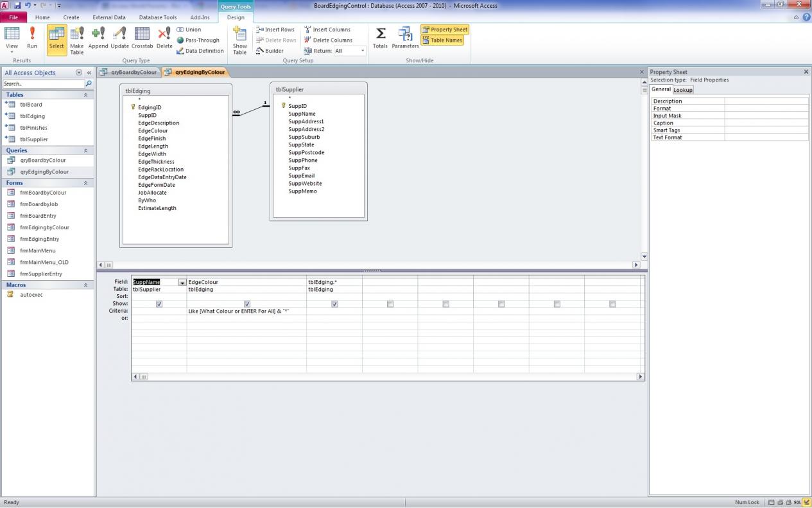This screenshot has height=508, width=812.
Task: Check the Show box in seventh grid column
Action: click(557, 304)
